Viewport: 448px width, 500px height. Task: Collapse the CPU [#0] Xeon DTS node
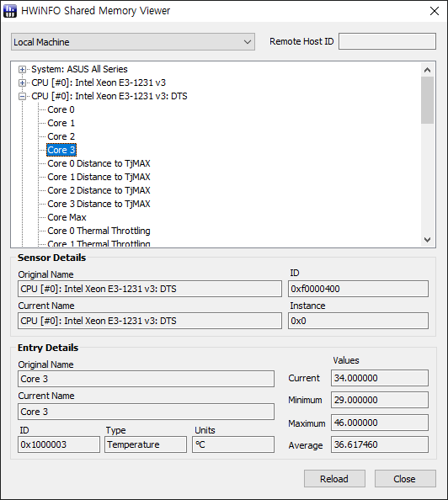(22, 96)
